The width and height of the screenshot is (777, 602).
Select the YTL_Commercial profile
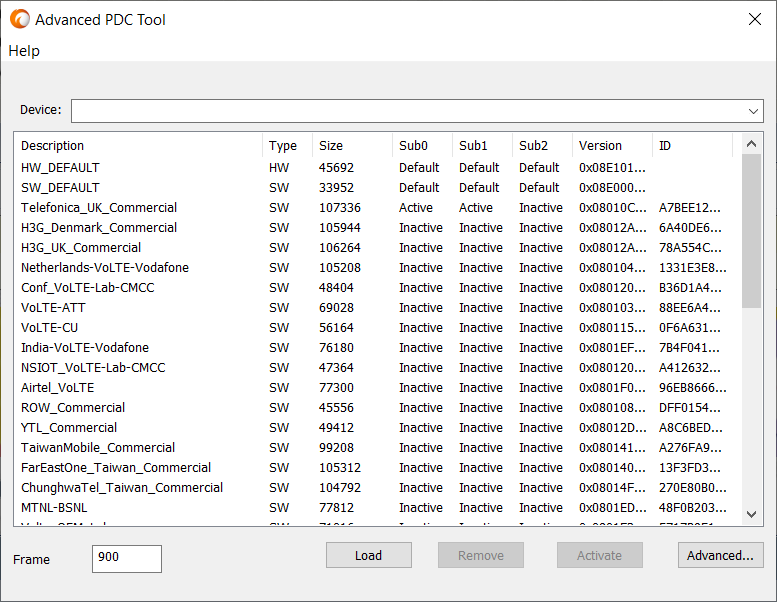pyautogui.click(x=377, y=428)
